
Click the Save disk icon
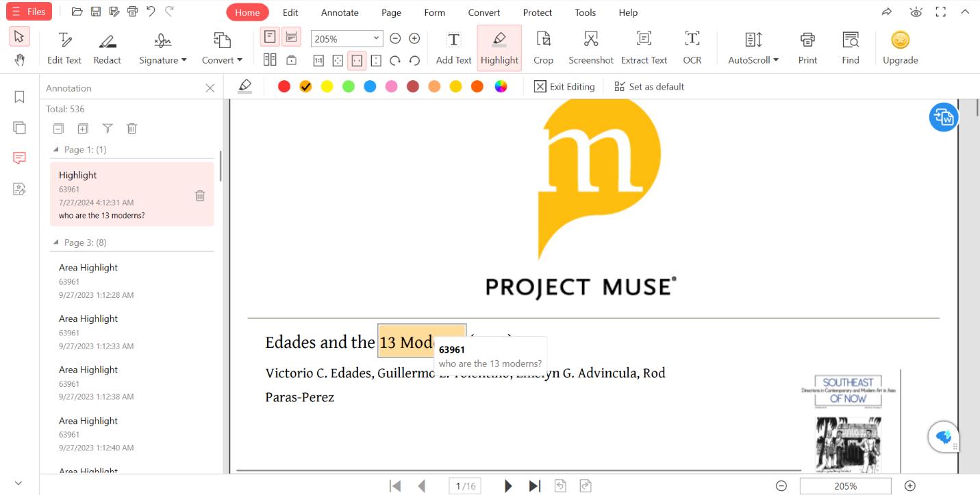96,12
